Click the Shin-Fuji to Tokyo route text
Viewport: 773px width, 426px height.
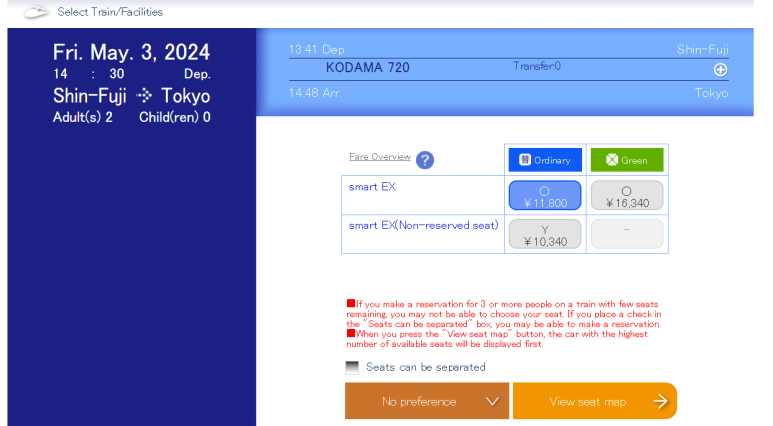tap(132, 96)
